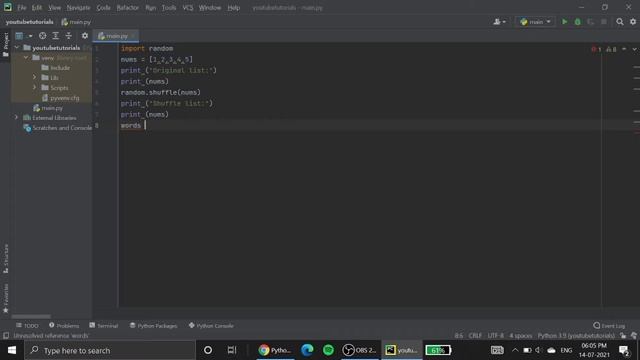Click line:column position in status bar

click(x=459, y=336)
